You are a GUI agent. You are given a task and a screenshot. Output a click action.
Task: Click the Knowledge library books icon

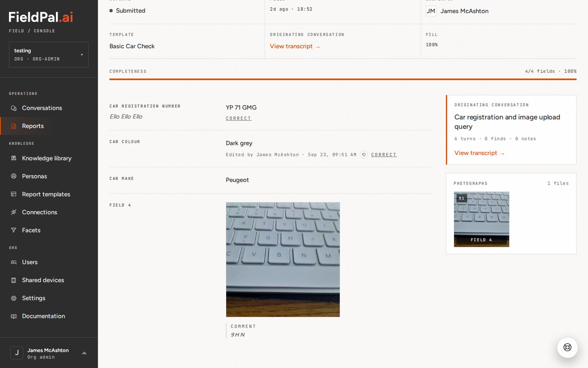coord(13,158)
